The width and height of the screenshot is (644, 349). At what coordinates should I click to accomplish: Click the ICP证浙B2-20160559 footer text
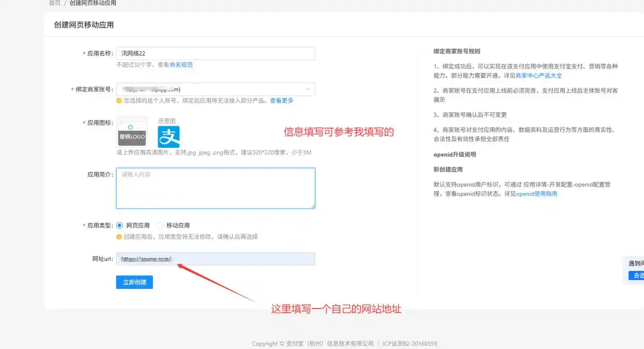pyautogui.click(x=410, y=344)
